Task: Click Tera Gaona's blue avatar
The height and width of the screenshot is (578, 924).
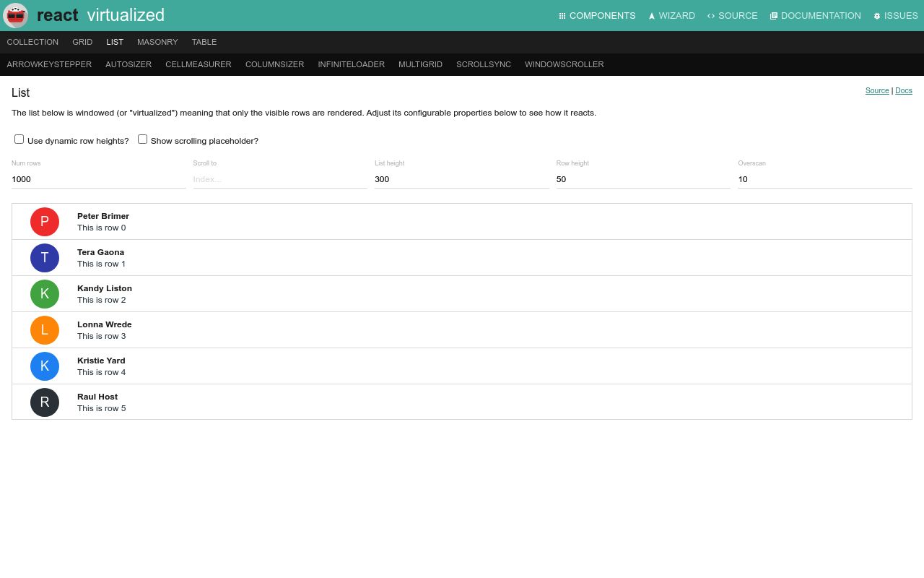Action: pyautogui.click(x=45, y=258)
